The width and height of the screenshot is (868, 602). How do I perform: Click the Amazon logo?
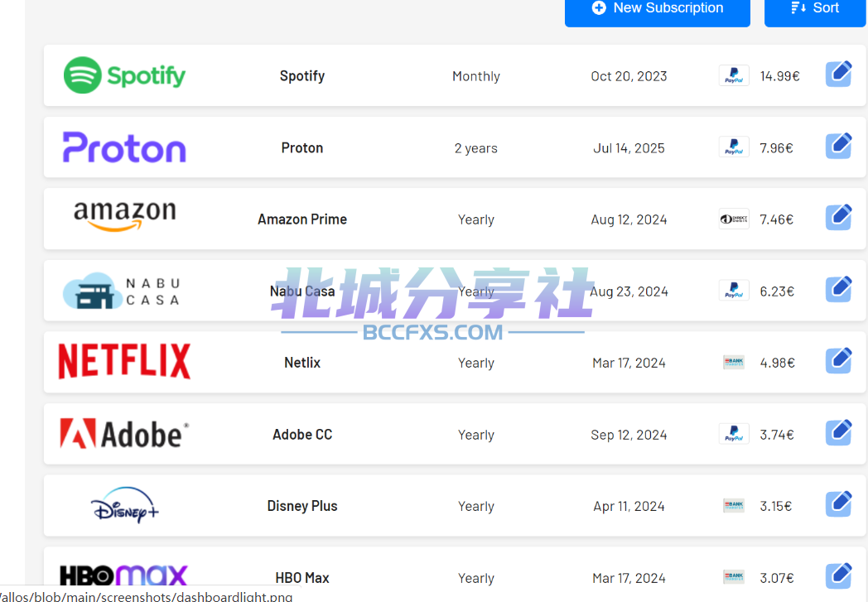(x=124, y=216)
